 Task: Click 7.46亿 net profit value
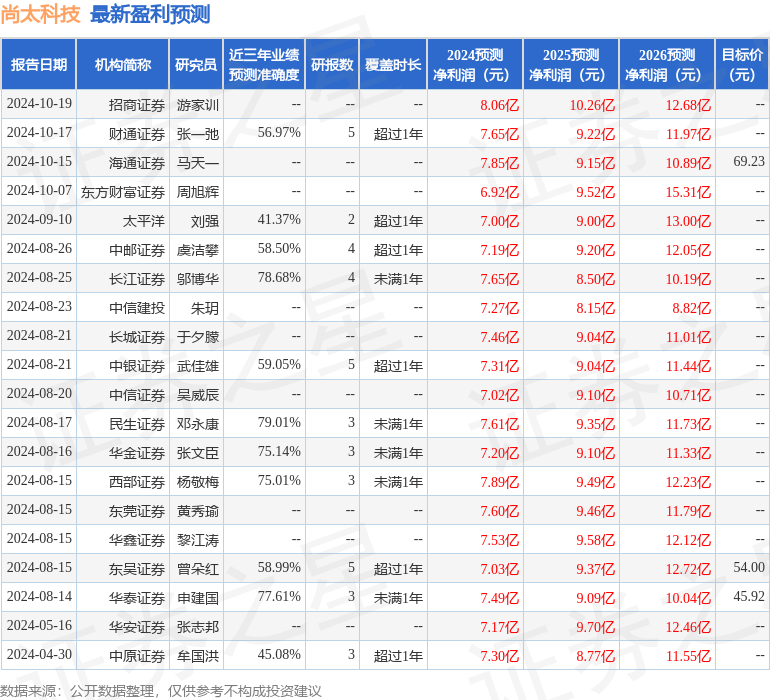[x=499, y=336]
